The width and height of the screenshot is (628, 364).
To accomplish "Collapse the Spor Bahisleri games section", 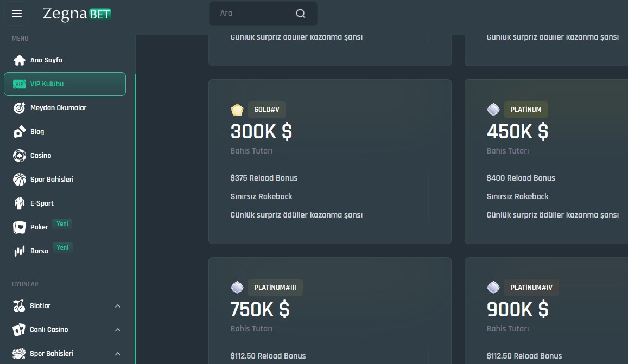I will click(118, 353).
